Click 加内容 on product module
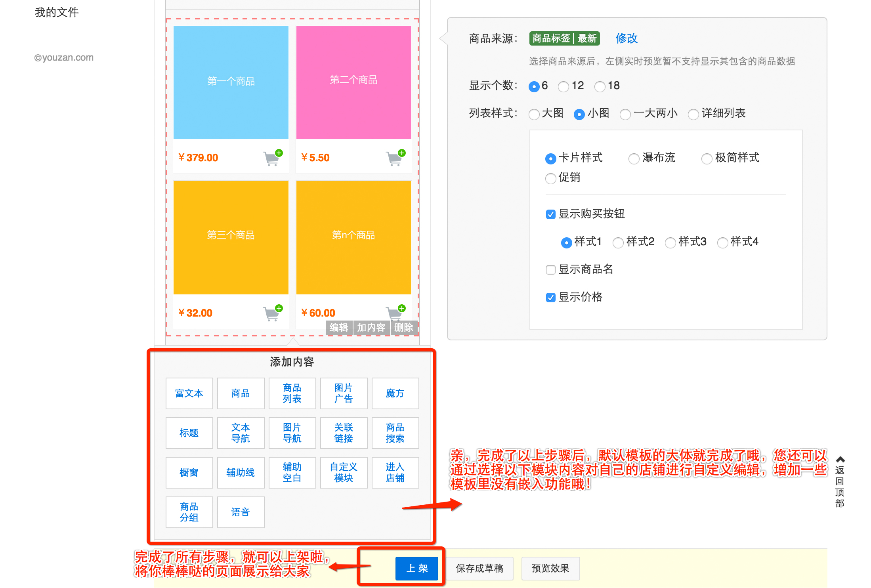The height and width of the screenshot is (588, 871). [x=371, y=328]
